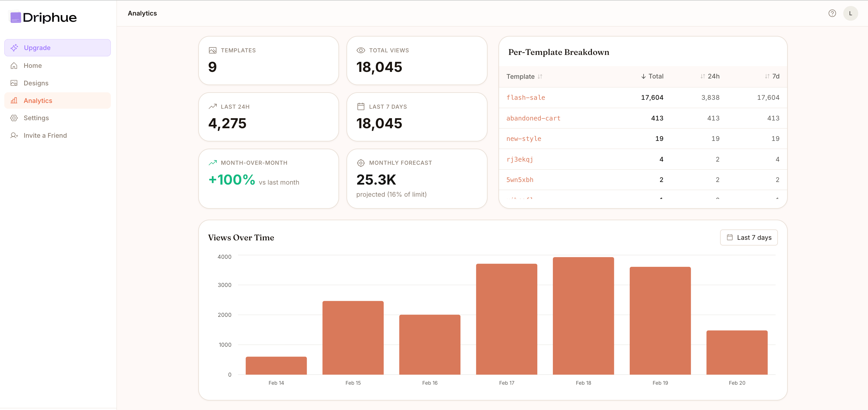The width and height of the screenshot is (868, 410).
Task: Click the Settings gear icon
Action: [x=14, y=118]
